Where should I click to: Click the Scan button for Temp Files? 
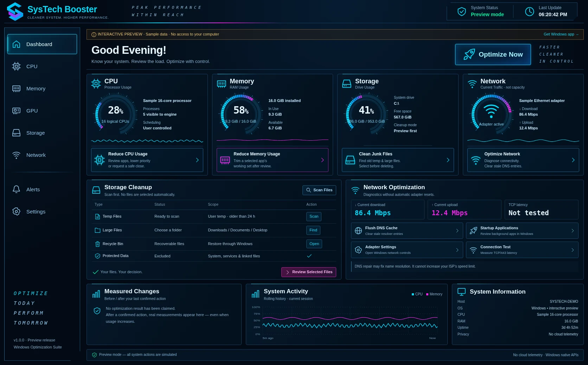(x=314, y=217)
